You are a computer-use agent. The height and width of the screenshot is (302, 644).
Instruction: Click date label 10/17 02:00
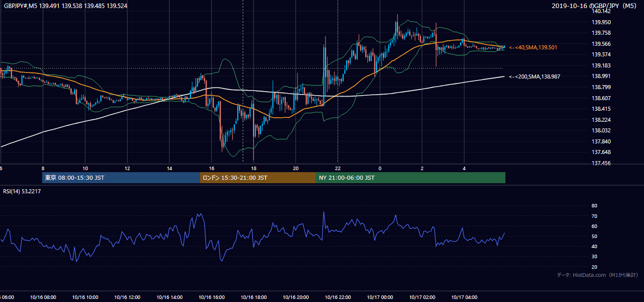tap(422, 297)
